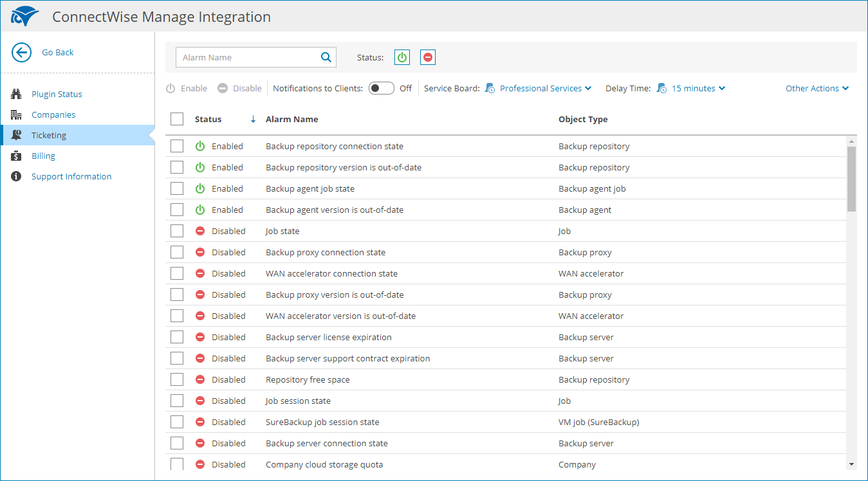
Task: Click the Plugin Status binoculars icon
Action: tap(17, 94)
